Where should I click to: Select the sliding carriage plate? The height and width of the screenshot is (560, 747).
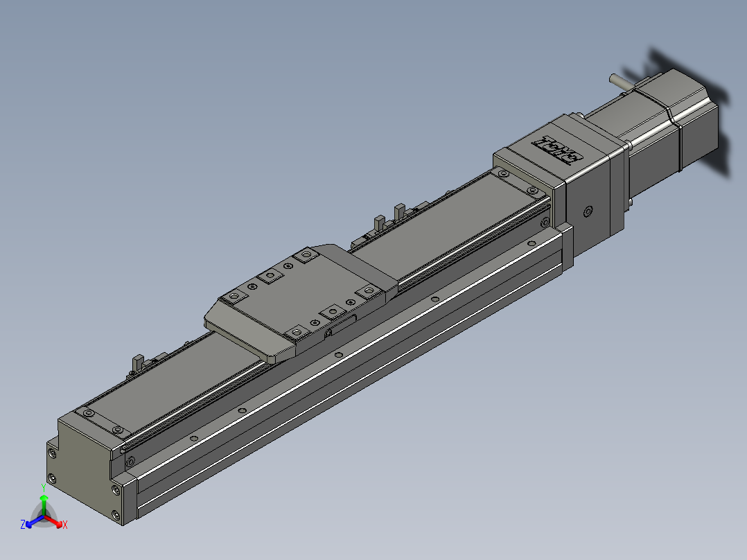tap(301, 301)
